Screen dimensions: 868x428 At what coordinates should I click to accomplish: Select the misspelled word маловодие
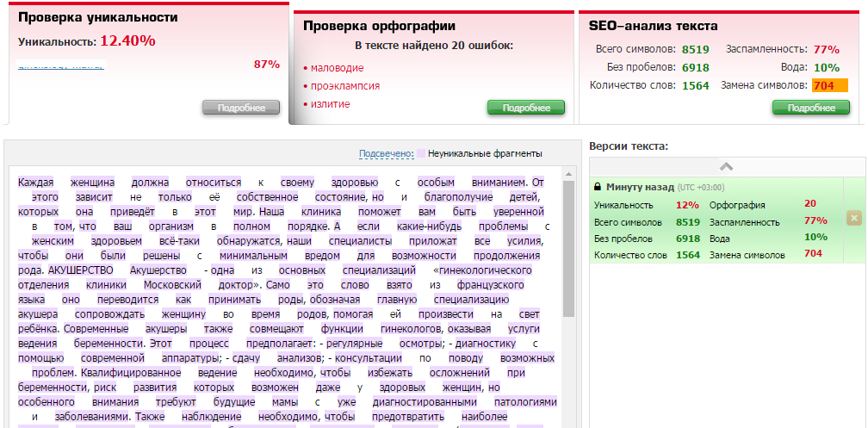click(x=337, y=68)
